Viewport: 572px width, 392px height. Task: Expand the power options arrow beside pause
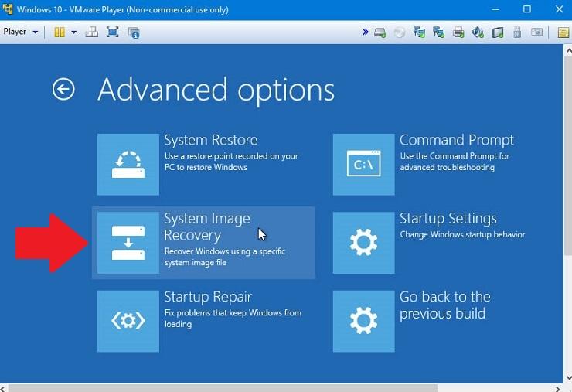pos(74,32)
